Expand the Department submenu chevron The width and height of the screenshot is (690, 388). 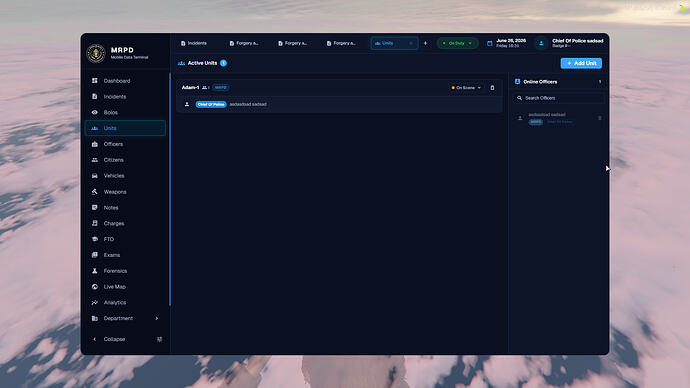tap(157, 318)
